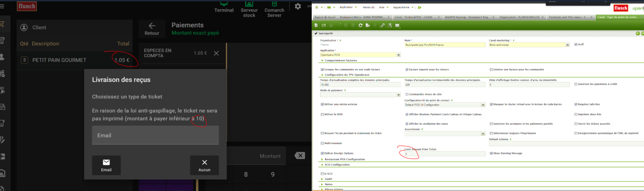Image resolution: width=644 pixels, height=191 pixels.
Task: Toggle Facture séparée pour les retours
Action: (407, 69)
